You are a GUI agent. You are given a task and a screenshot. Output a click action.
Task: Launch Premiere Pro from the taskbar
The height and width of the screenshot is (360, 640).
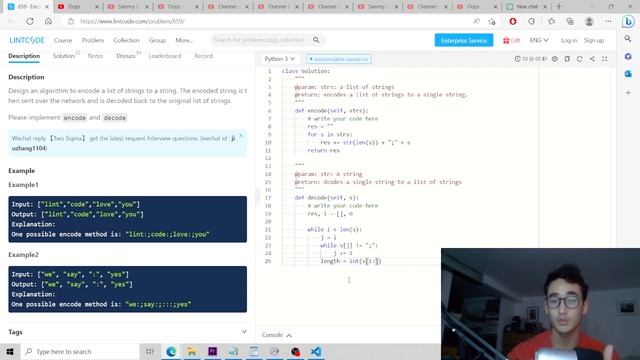212,351
